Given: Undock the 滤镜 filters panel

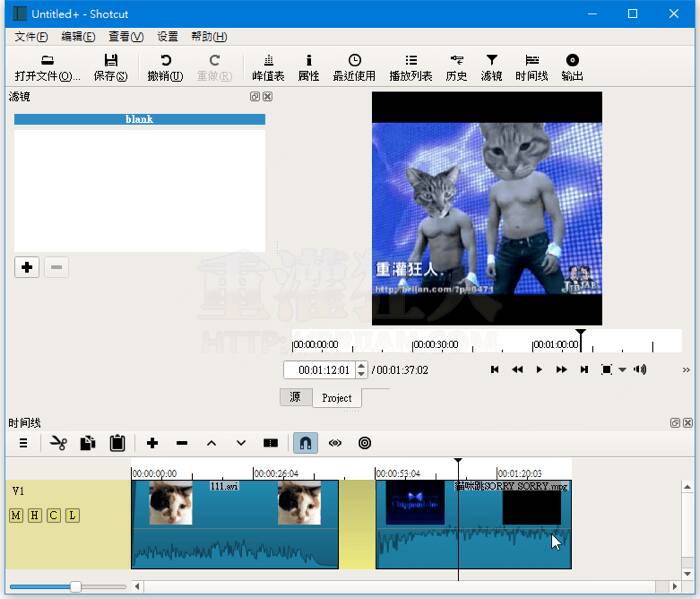Looking at the screenshot, I should (x=254, y=96).
